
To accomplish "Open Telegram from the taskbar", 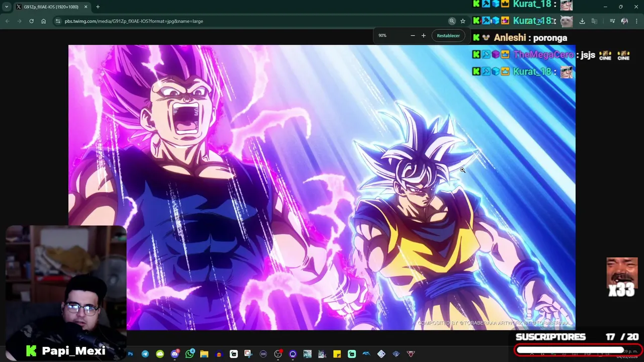I will click(145, 354).
